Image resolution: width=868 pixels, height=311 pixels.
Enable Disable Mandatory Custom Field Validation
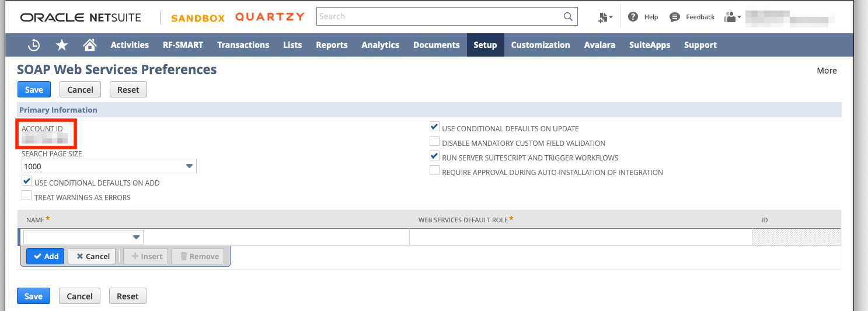point(434,142)
